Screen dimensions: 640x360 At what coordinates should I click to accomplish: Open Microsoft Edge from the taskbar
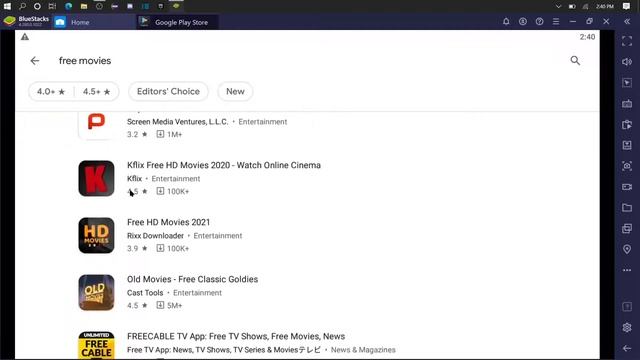pyautogui.click(x=69, y=6)
